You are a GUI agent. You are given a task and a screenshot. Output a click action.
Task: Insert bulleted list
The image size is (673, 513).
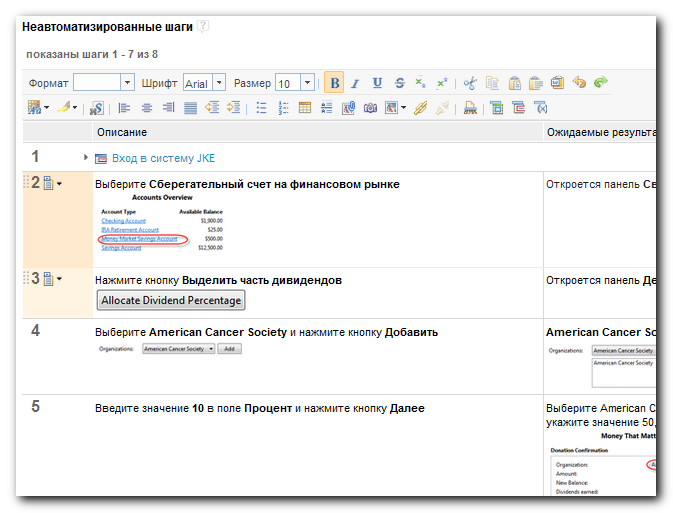(x=261, y=108)
